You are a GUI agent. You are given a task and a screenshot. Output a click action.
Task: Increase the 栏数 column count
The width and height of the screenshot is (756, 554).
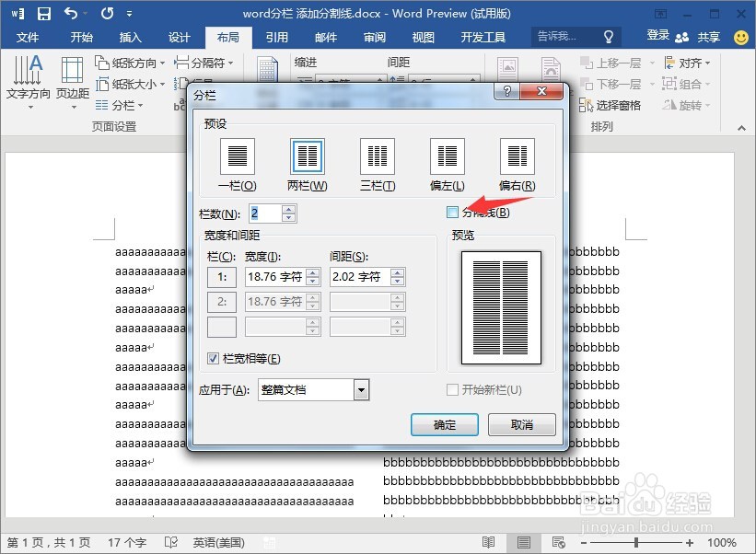[289, 209]
